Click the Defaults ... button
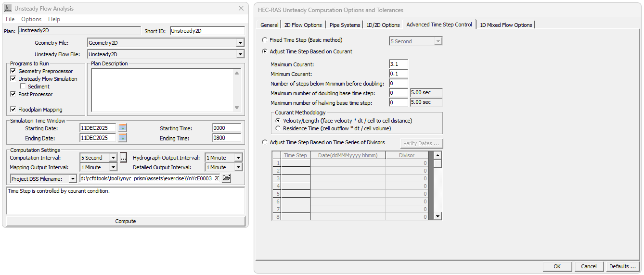This screenshot has height=275, width=644. tap(623, 266)
